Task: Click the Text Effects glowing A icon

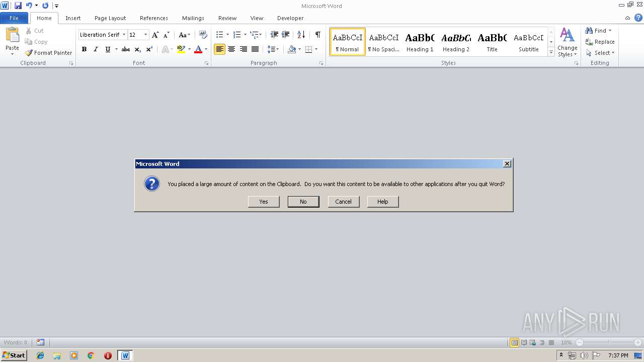Action: [x=165, y=49]
